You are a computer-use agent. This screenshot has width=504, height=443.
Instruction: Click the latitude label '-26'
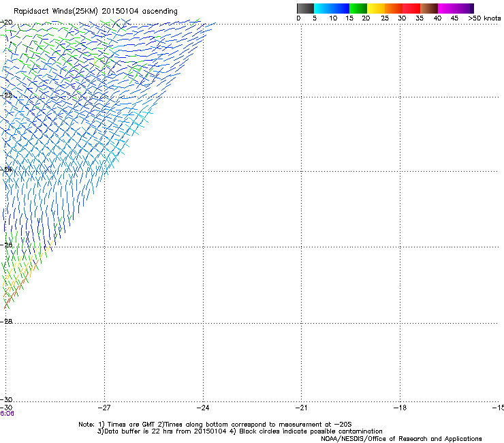6,245
